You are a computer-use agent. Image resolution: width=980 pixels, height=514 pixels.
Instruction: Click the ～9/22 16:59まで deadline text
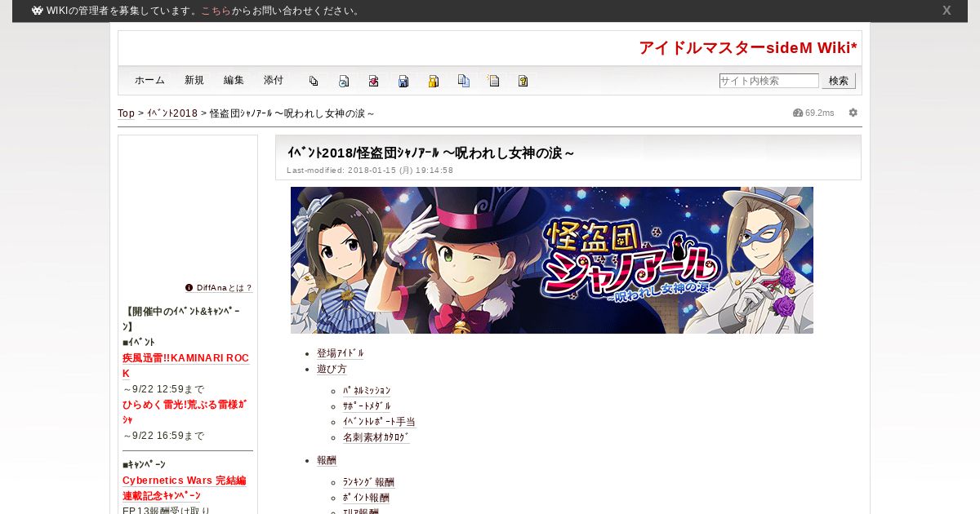(x=163, y=436)
